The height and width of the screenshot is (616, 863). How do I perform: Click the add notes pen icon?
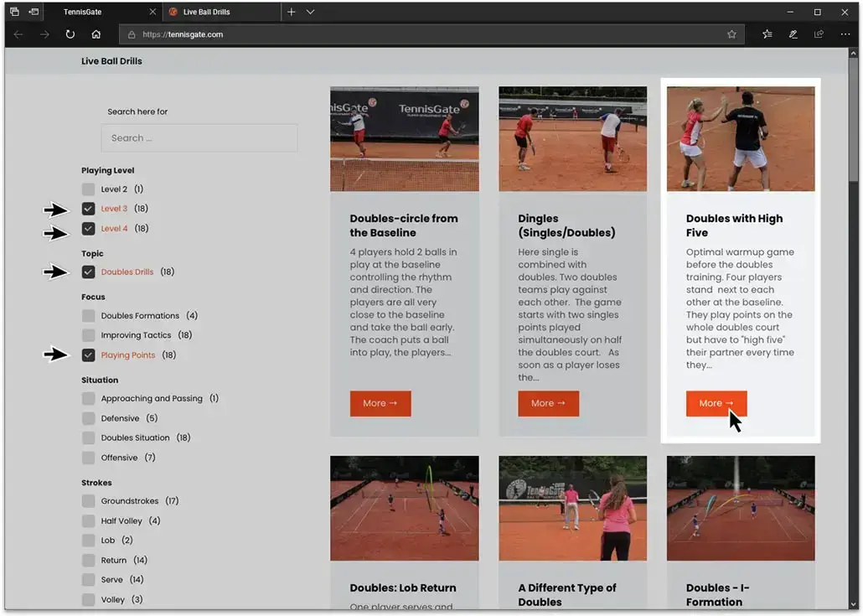[x=793, y=34]
